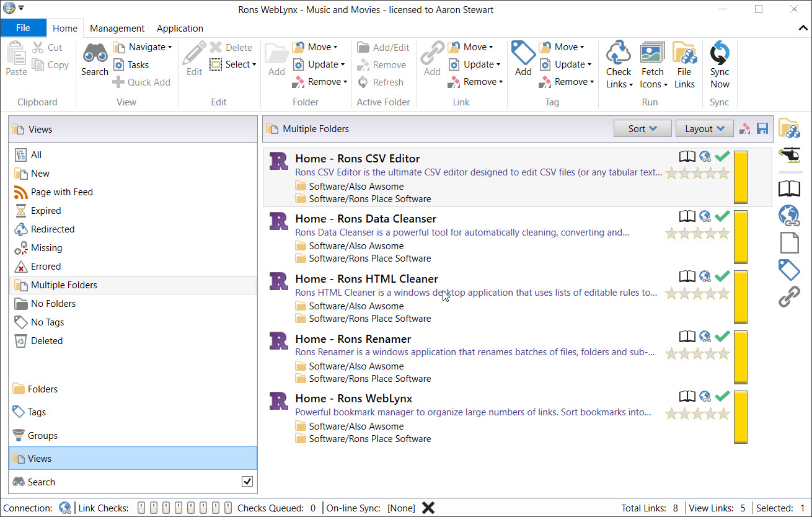812x517 pixels.
Task: Open the Sort dropdown
Action: [x=643, y=128]
